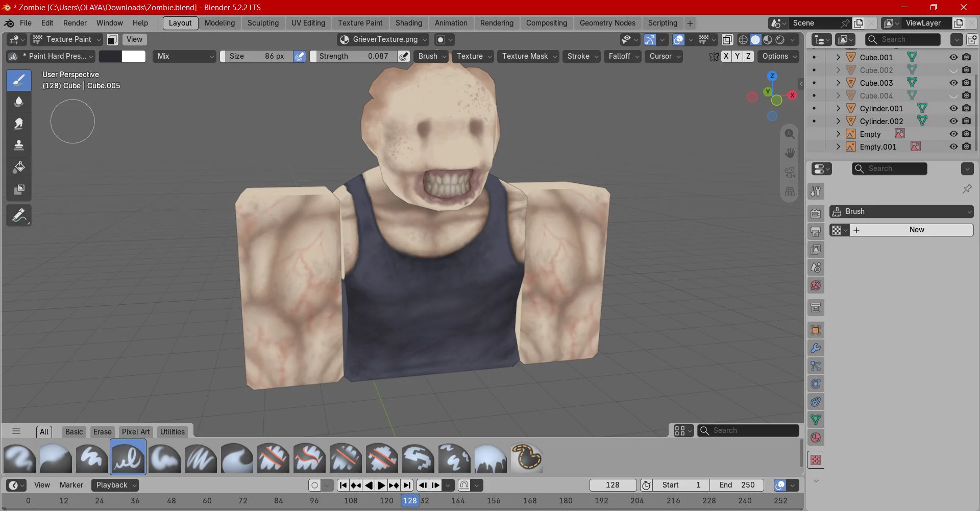
Task: Open the Object Data properties tab
Action: 816,420
